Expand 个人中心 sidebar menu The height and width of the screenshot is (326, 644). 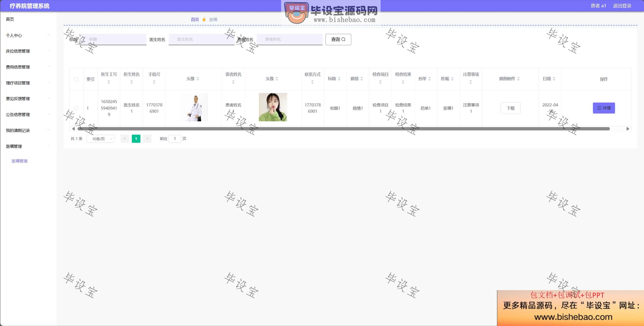click(x=28, y=35)
